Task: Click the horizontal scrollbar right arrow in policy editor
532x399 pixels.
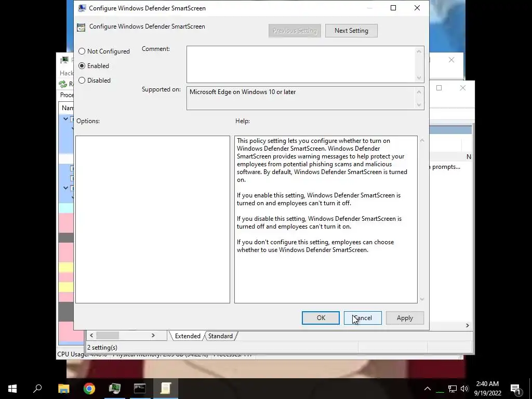Action: click(x=153, y=336)
